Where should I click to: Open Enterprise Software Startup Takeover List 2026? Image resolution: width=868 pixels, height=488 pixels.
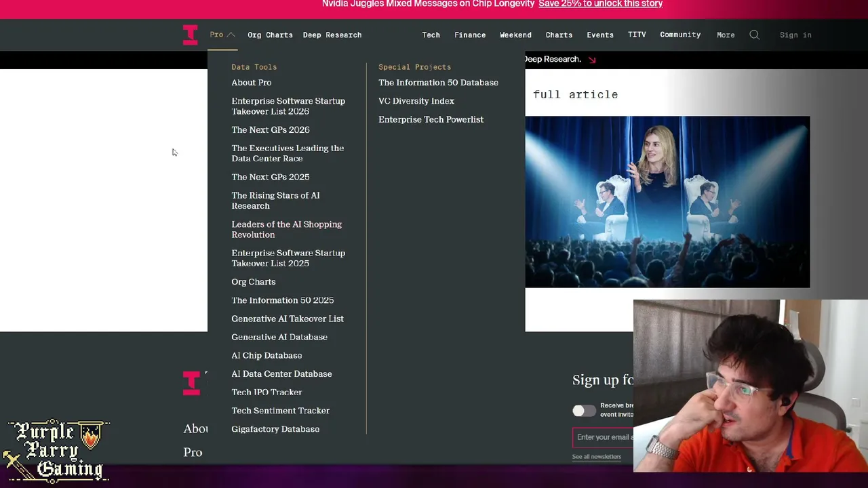click(x=288, y=106)
